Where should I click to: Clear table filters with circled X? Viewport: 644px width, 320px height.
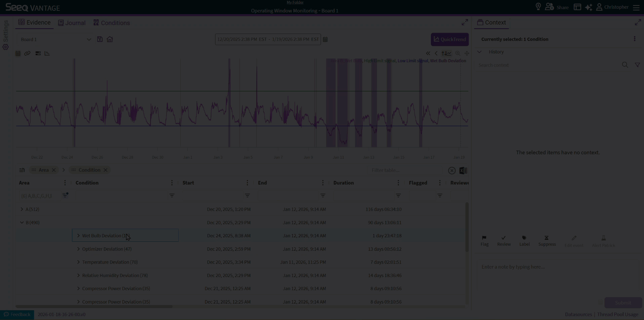coord(452,171)
